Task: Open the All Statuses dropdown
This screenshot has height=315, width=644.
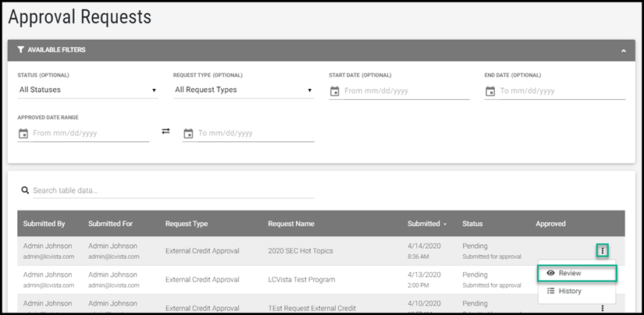Action: click(x=87, y=90)
